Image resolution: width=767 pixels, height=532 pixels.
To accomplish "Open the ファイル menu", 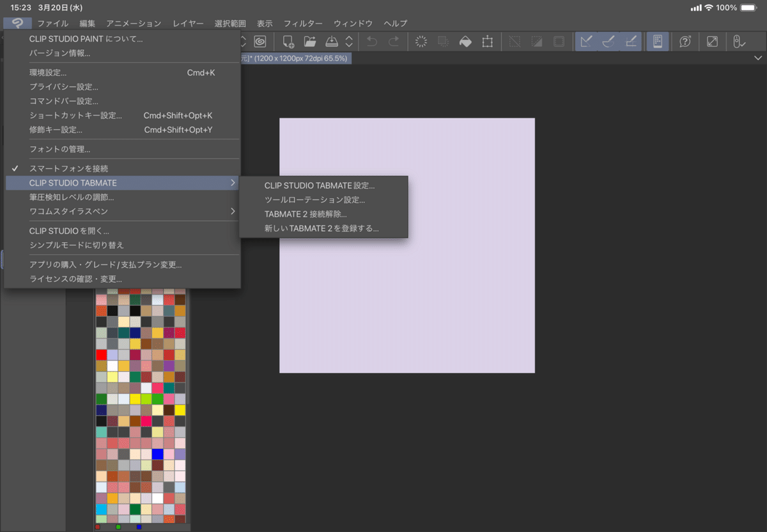I will click(52, 24).
